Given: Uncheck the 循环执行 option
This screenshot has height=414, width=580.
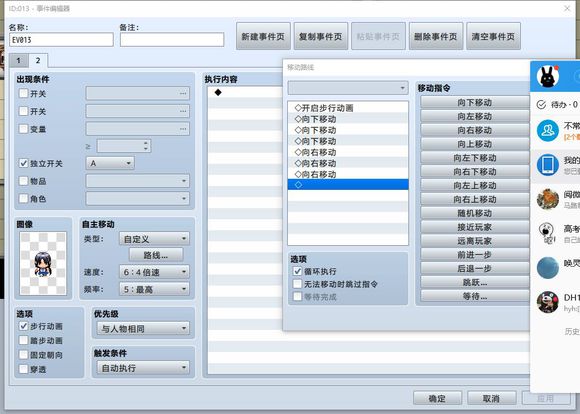Looking at the screenshot, I should 297,271.
